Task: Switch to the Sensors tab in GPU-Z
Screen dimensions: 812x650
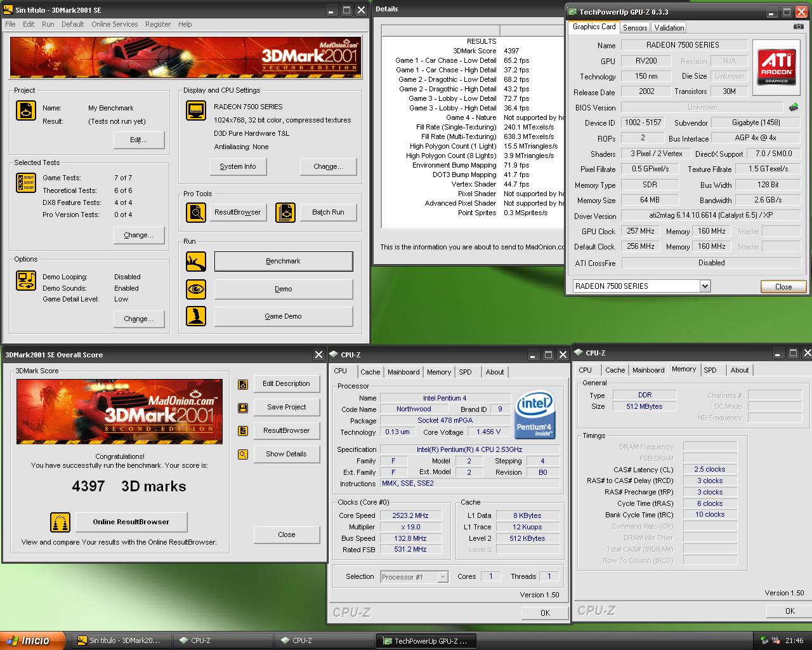Action: (635, 28)
